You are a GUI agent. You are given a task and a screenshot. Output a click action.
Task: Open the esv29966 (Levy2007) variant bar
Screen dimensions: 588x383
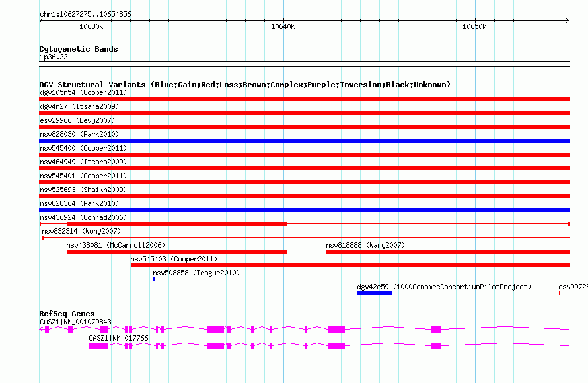[304, 127]
